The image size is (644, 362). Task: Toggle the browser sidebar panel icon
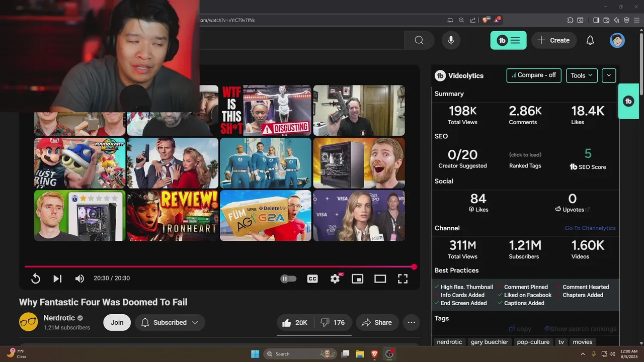pyautogui.click(x=596, y=20)
